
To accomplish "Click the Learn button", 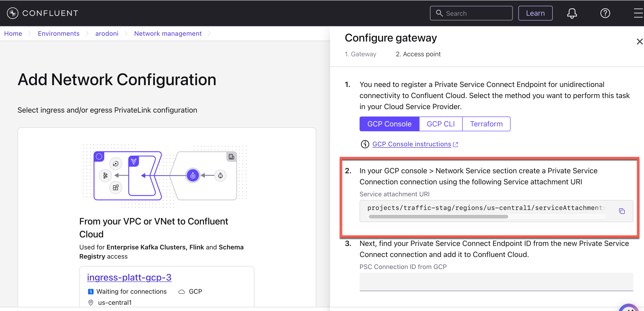I will (x=535, y=13).
